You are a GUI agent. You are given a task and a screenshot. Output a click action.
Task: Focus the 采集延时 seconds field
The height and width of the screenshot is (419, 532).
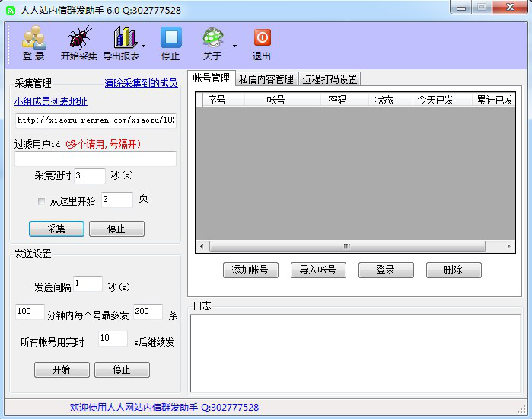pyautogui.click(x=90, y=176)
